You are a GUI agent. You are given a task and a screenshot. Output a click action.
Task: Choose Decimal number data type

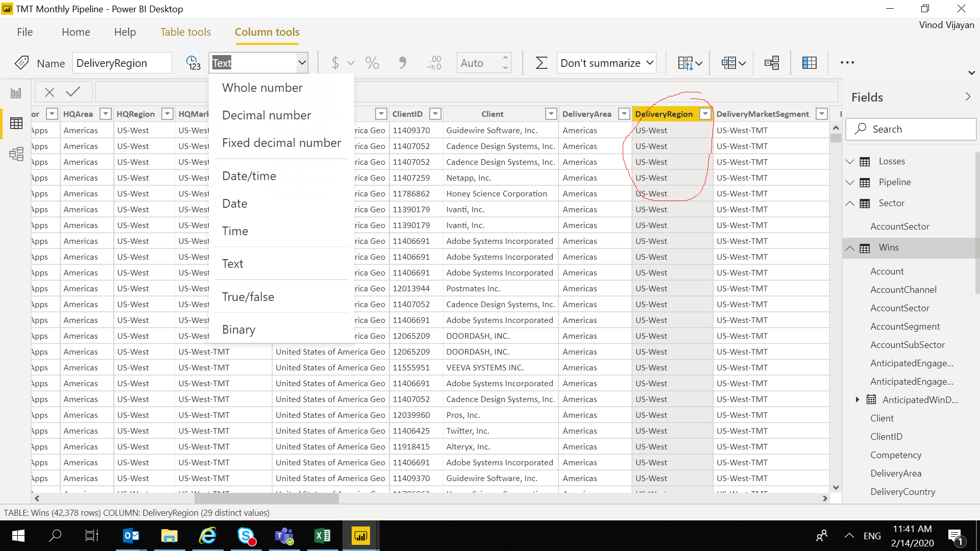(x=266, y=115)
